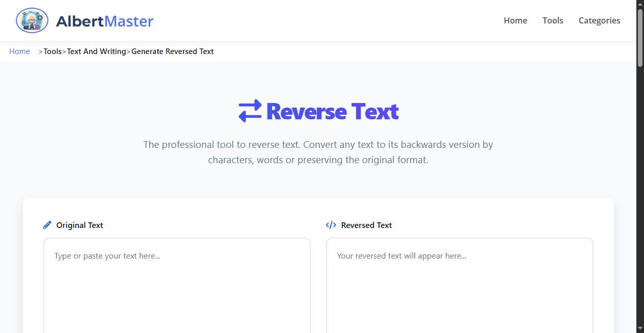The height and width of the screenshot is (333, 644).
Task: Select Generate Reversed Text in the breadcrumb
Action: (172, 51)
